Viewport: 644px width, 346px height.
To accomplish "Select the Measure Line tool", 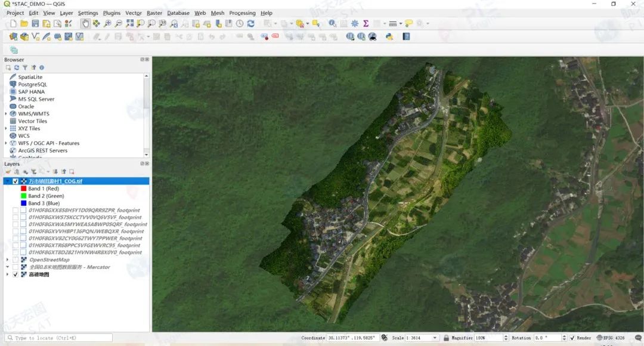I will 392,24.
